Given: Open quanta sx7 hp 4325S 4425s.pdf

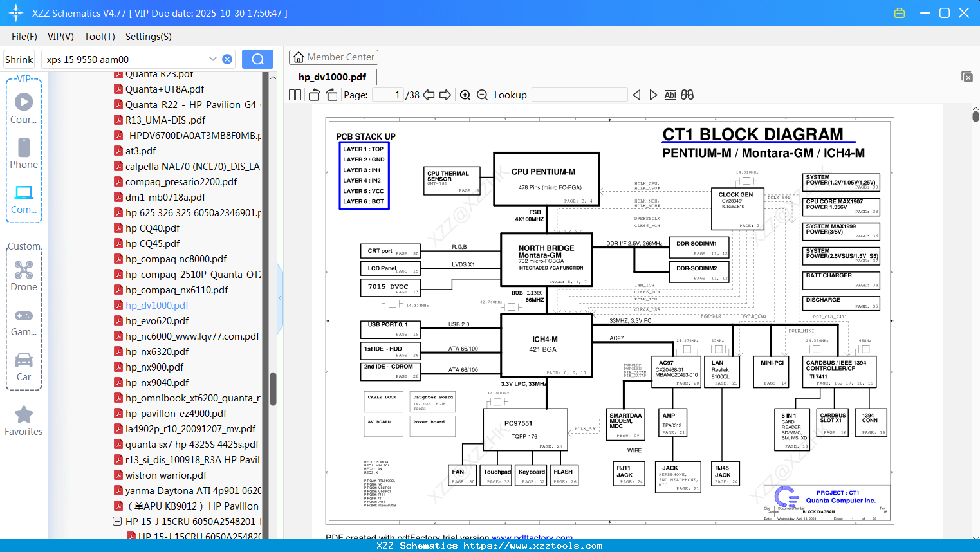Looking at the screenshot, I should (192, 445).
